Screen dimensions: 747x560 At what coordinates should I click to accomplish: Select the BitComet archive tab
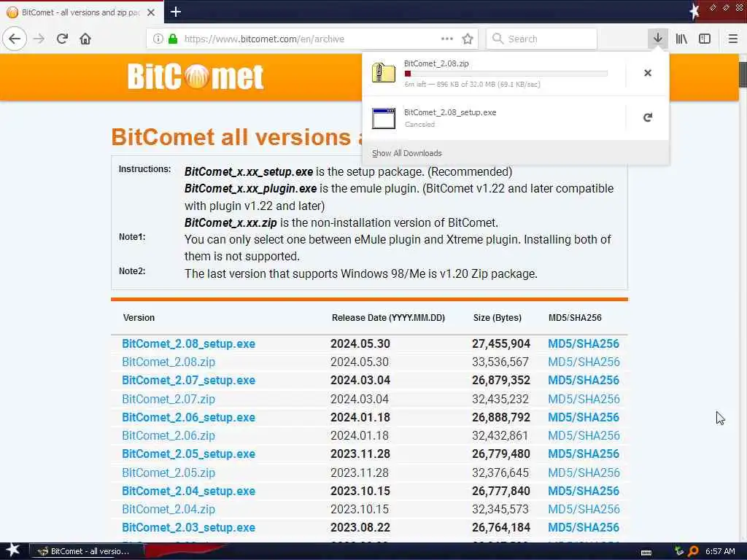click(82, 12)
